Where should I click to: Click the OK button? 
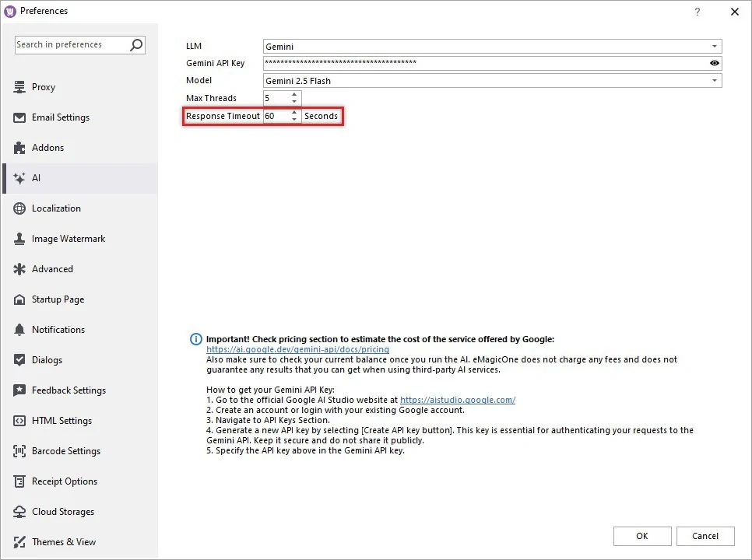point(642,536)
